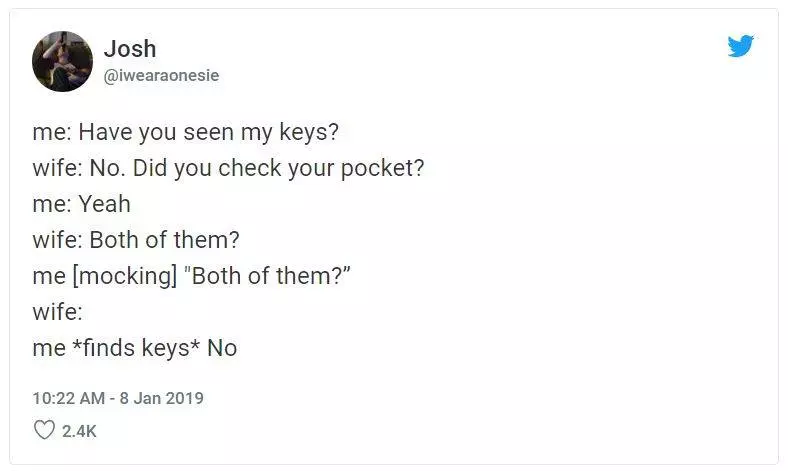Click the empty "wife:" line
The image size is (788, 471).
tap(57, 312)
